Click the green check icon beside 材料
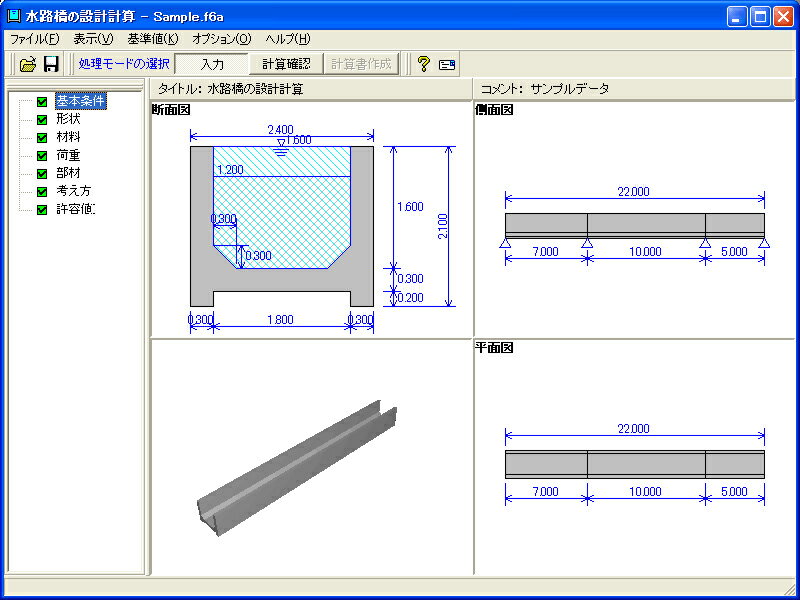The height and width of the screenshot is (600, 800). click(x=42, y=138)
